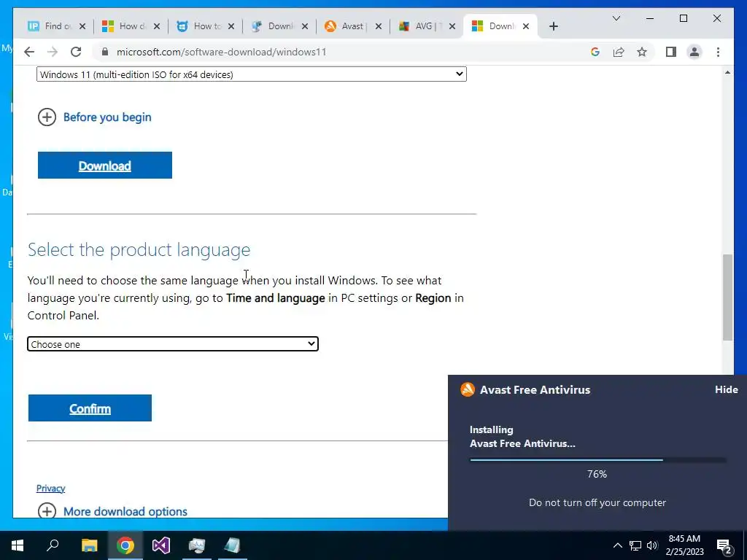This screenshot has width=747, height=560.
Task: Open the tab search chevron
Action: point(616,18)
